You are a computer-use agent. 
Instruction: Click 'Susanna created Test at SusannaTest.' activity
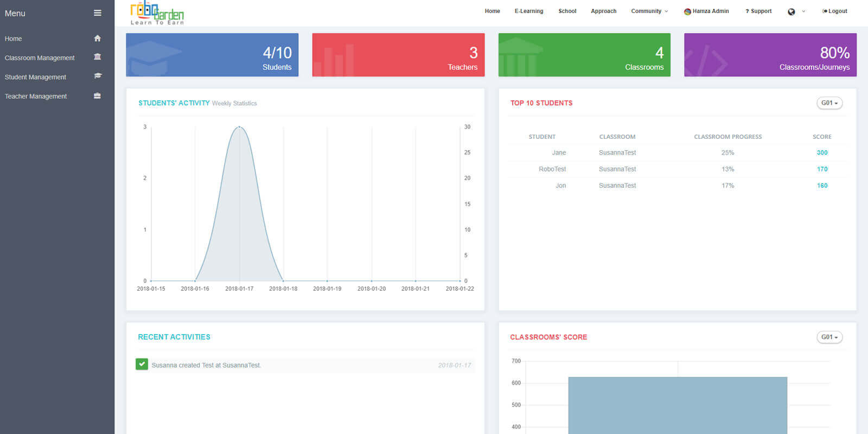(x=206, y=365)
